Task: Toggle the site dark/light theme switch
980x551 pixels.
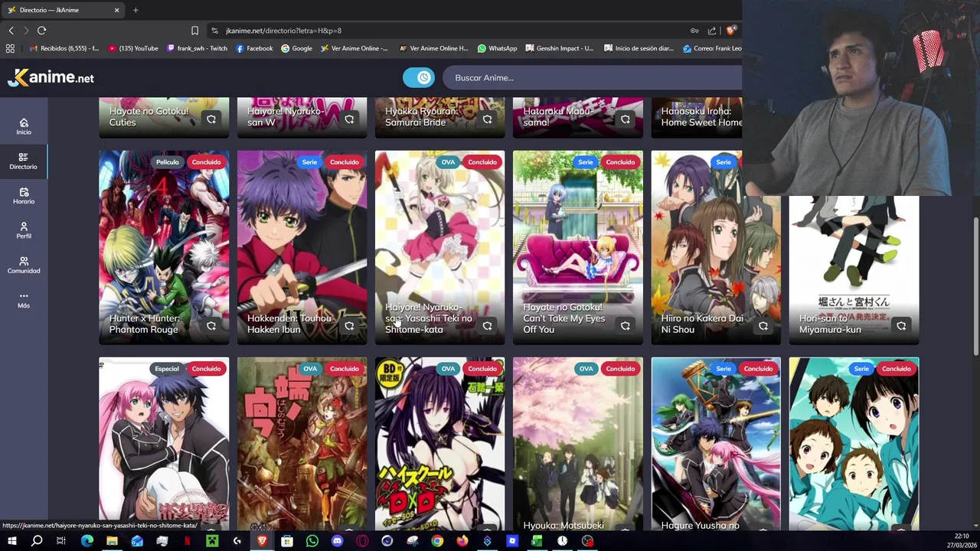Action: 419,77
